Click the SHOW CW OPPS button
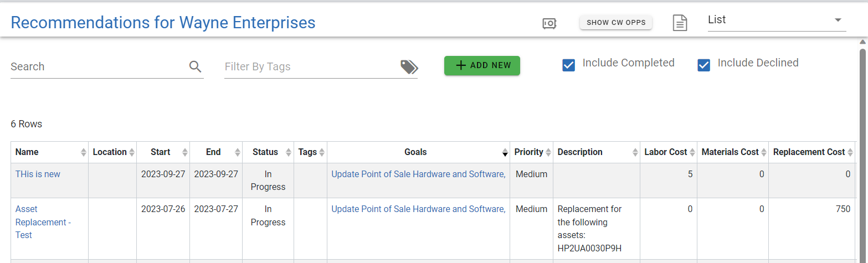The image size is (868, 263). click(616, 23)
